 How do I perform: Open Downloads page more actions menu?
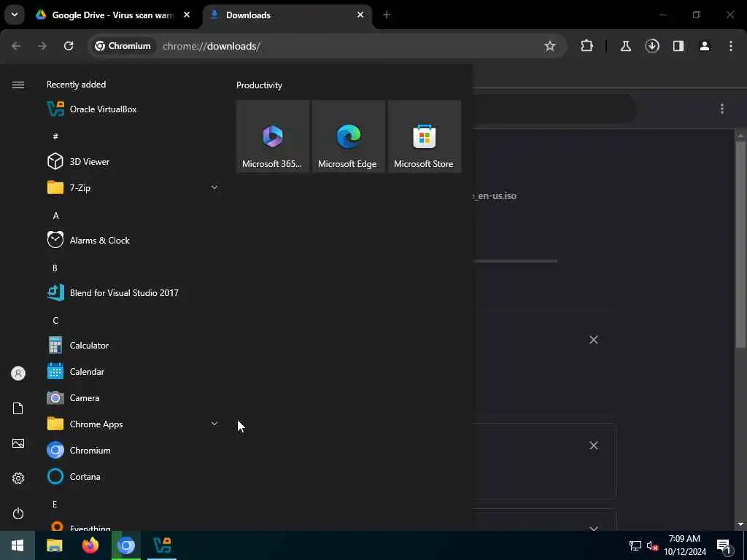click(722, 109)
